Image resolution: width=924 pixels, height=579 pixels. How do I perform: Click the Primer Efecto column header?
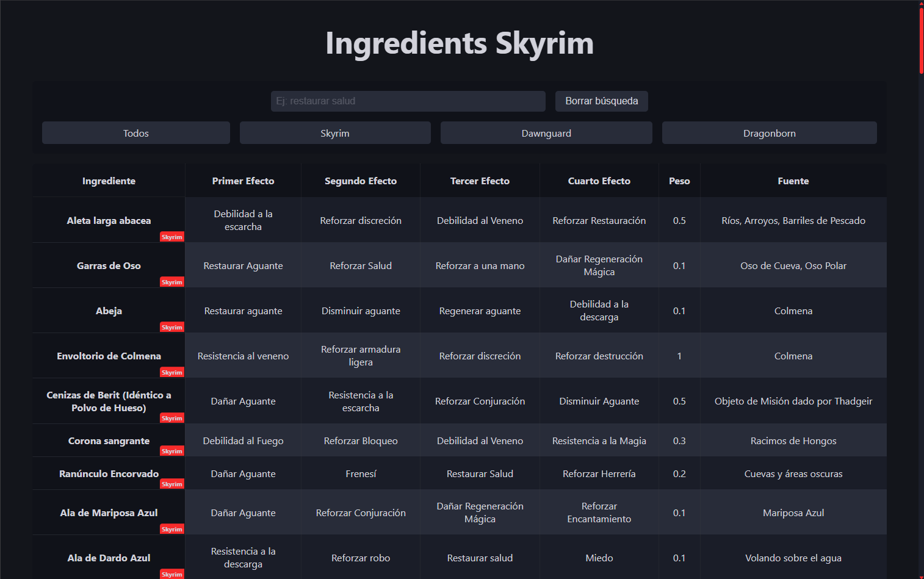[243, 181]
